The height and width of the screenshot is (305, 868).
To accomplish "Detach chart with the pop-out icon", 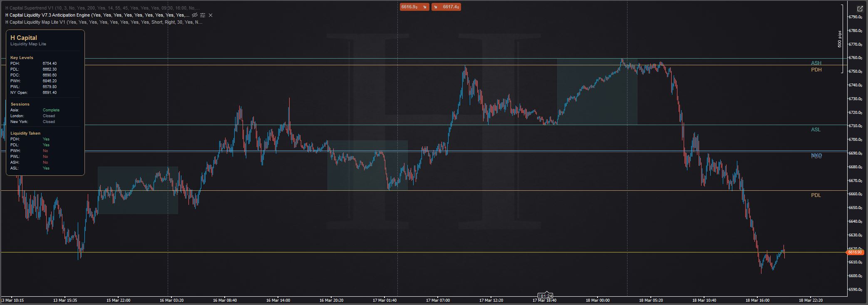I will click(860, 8).
